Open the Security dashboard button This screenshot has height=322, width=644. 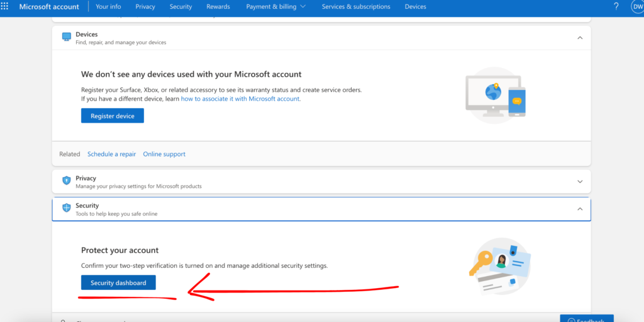(x=118, y=283)
